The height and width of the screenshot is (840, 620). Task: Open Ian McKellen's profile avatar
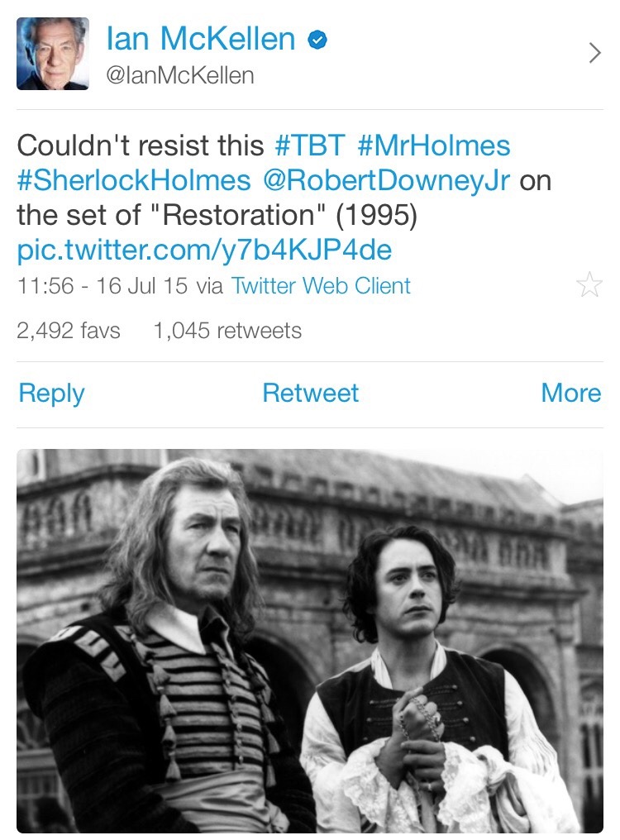pos(53,54)
